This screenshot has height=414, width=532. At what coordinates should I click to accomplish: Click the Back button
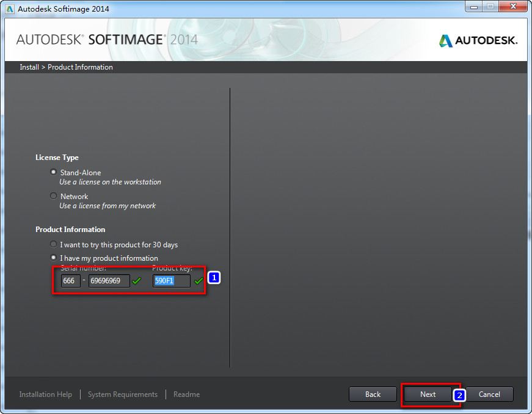373,394
